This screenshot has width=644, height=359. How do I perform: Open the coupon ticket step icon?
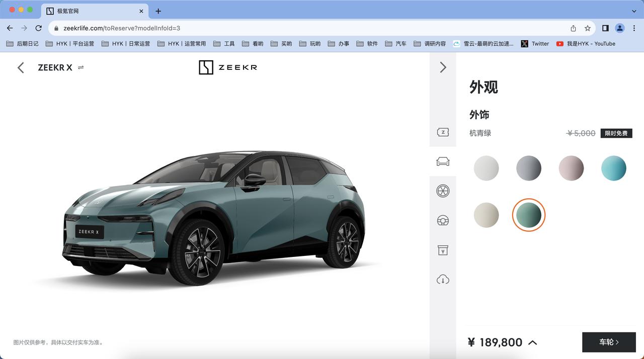443,132
